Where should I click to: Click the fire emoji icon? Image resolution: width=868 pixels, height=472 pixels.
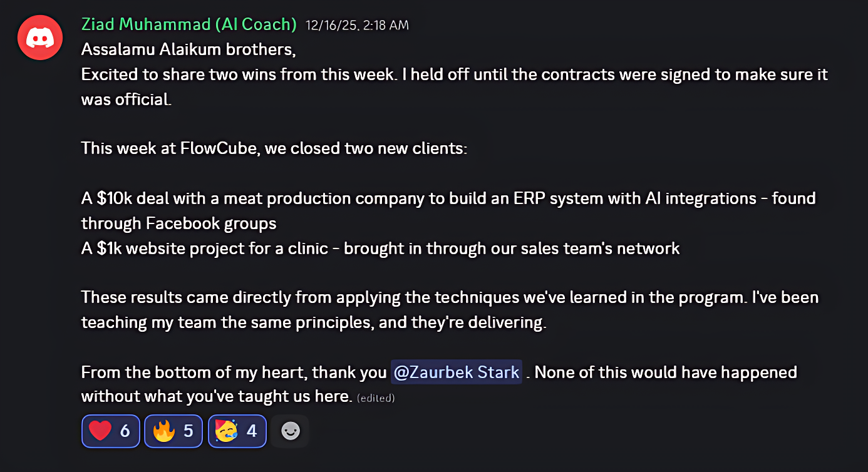[163, 431]
